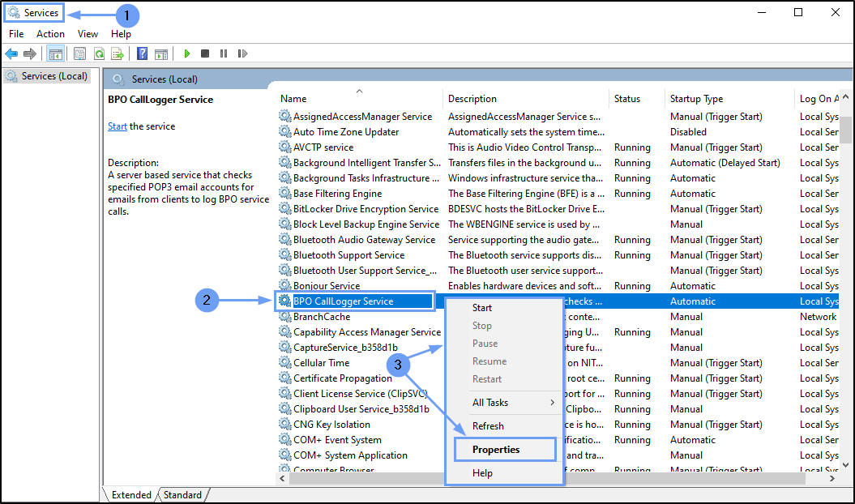The width and height of the screenshot is (855, 504).
Task: Click the Show/Hide Console Tree icon
Action: coord(56,54)
